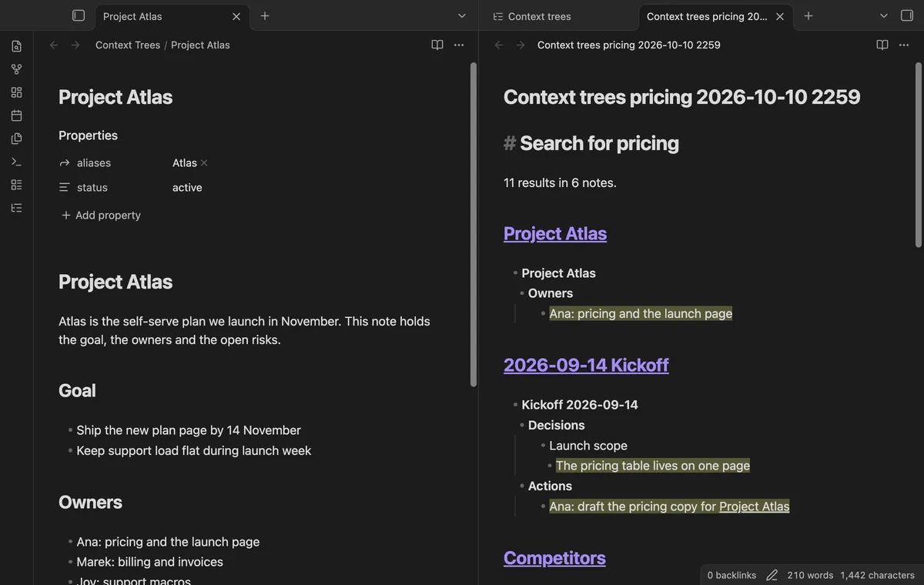Add new tab in the right pane
The height and width of the screenshot is (585, 924).
coord(808,15)
